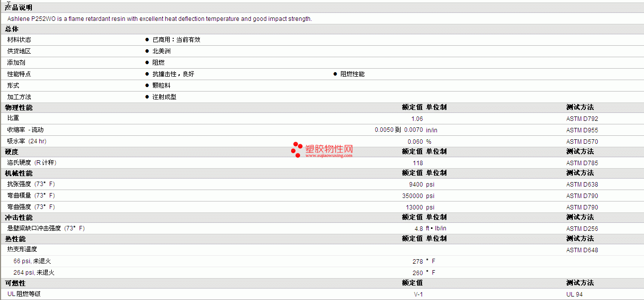Viewport: 644px width, 300px height.
Task: Click the Rockwell hardness value 118
Action: tap(418, 163)
